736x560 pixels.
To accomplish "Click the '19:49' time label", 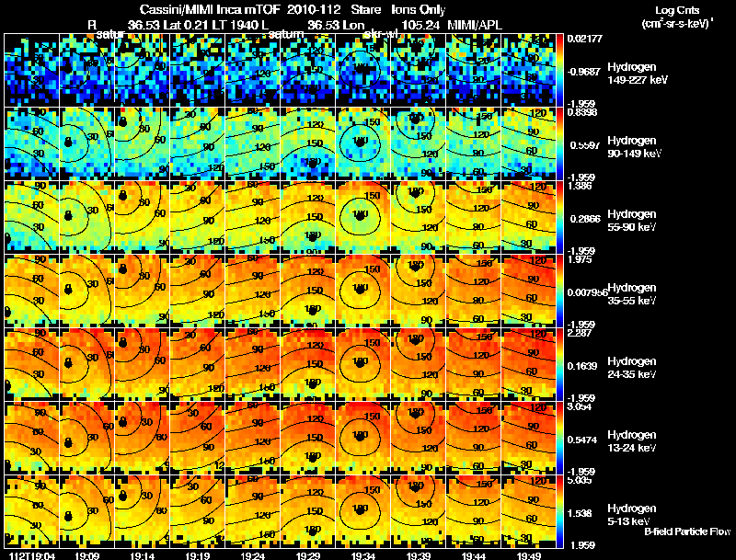I will (529, 555).
